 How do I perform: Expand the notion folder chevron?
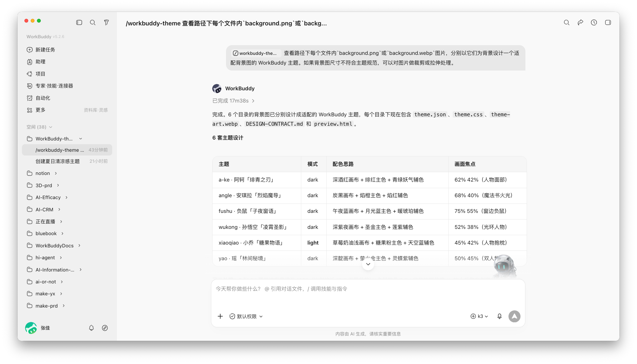click(x=56, y=173)
